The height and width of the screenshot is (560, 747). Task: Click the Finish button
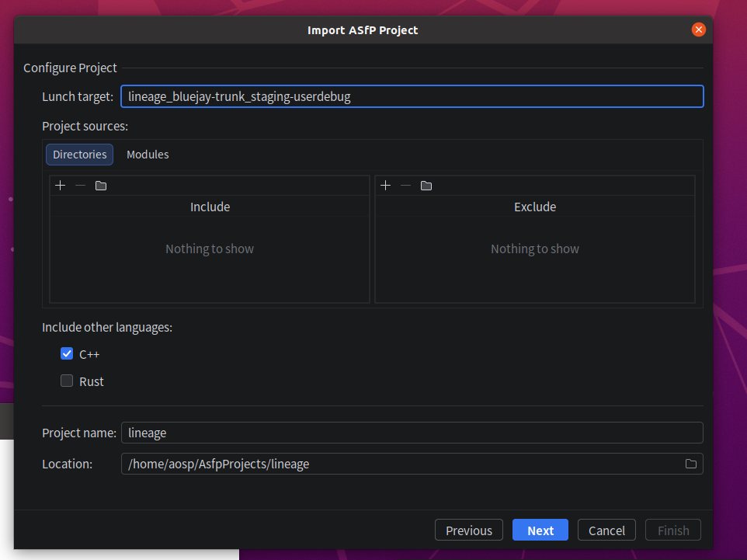click(673, 530)
